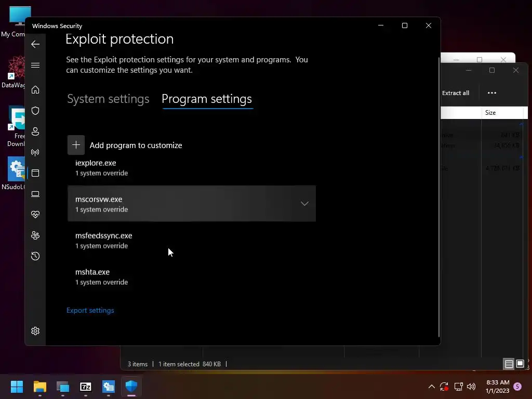
Task: Open the hamburger navigation menu
Action: (x=35, y=65)
